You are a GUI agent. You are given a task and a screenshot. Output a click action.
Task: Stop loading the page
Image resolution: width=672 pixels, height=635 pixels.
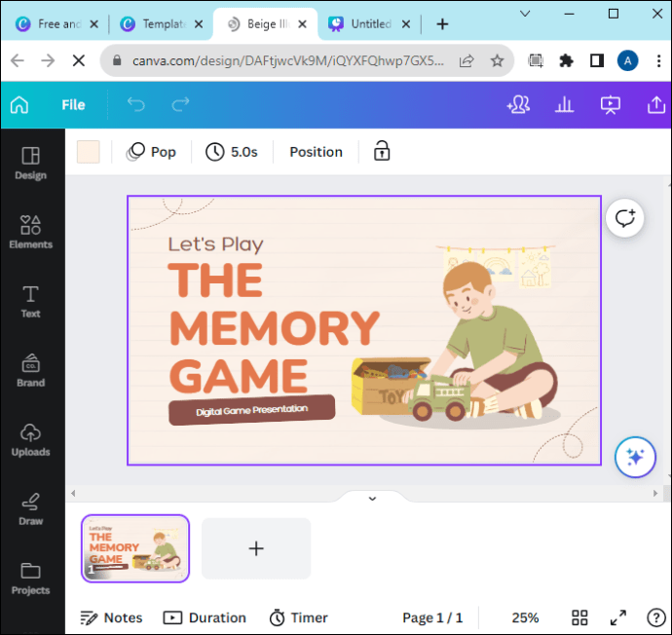[x=79, y=60]
